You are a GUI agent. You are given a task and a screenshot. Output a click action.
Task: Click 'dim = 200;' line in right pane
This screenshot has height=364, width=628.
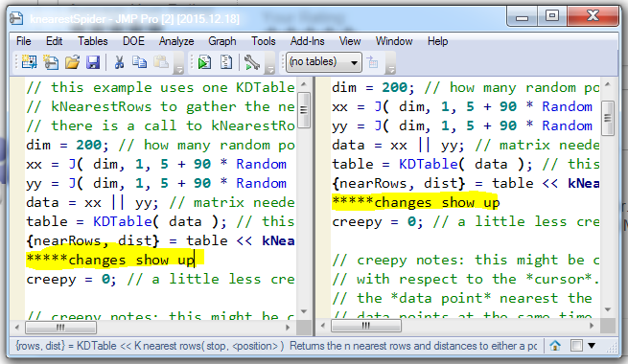coord(466,87)
